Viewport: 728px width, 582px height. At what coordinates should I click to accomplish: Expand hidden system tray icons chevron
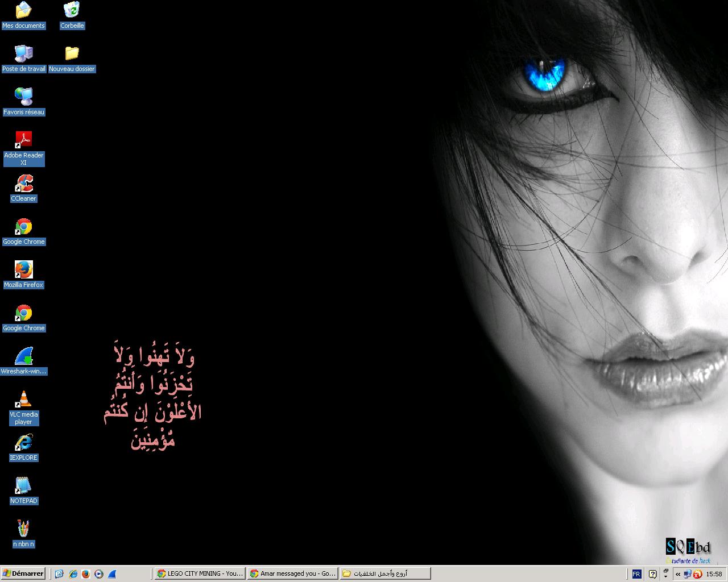click(x=678, y=574)
